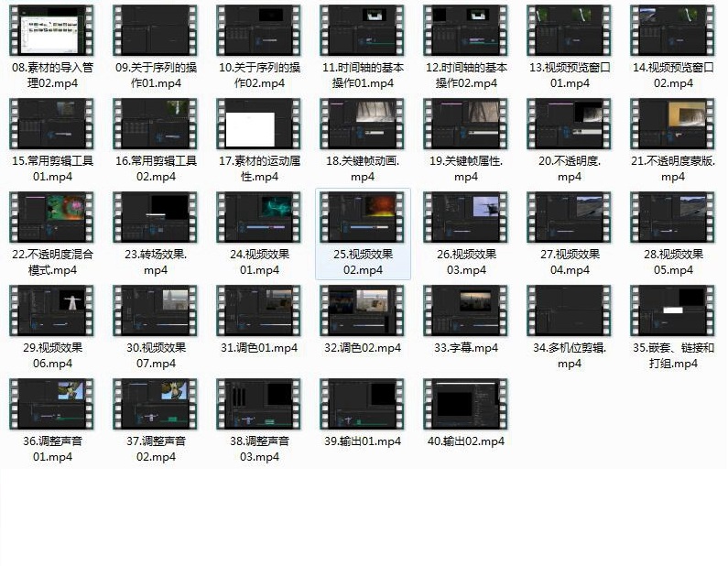Select the 29.视频效果06.mp4 thumbnail
This screenshot has width=728, height=566.
(x=52, y=310)
